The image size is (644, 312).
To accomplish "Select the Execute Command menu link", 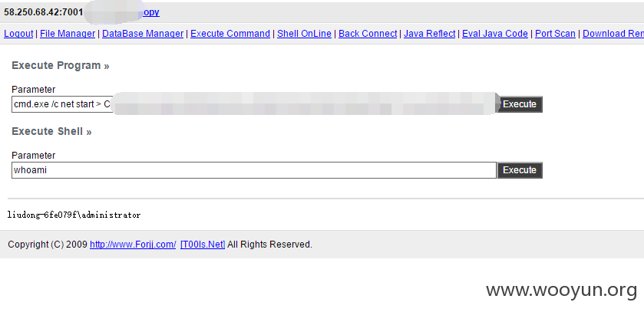I will click(x=230, y=34).
